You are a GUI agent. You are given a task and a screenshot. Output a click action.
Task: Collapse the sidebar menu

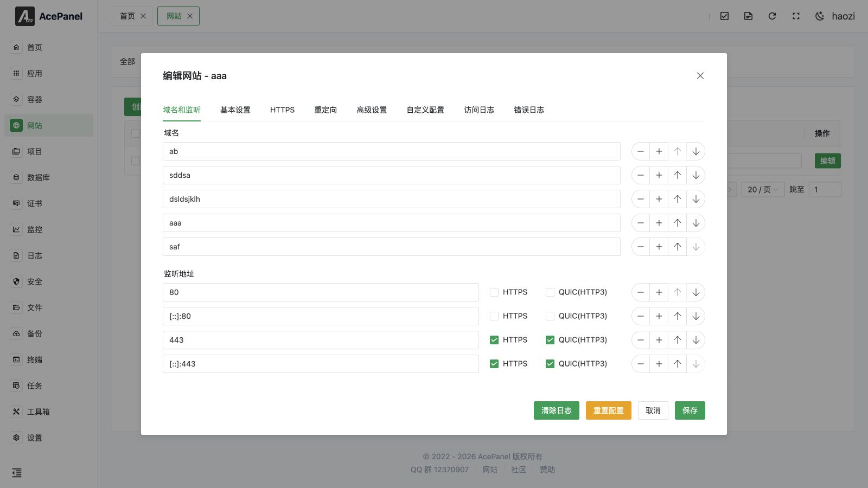[17, 473]
